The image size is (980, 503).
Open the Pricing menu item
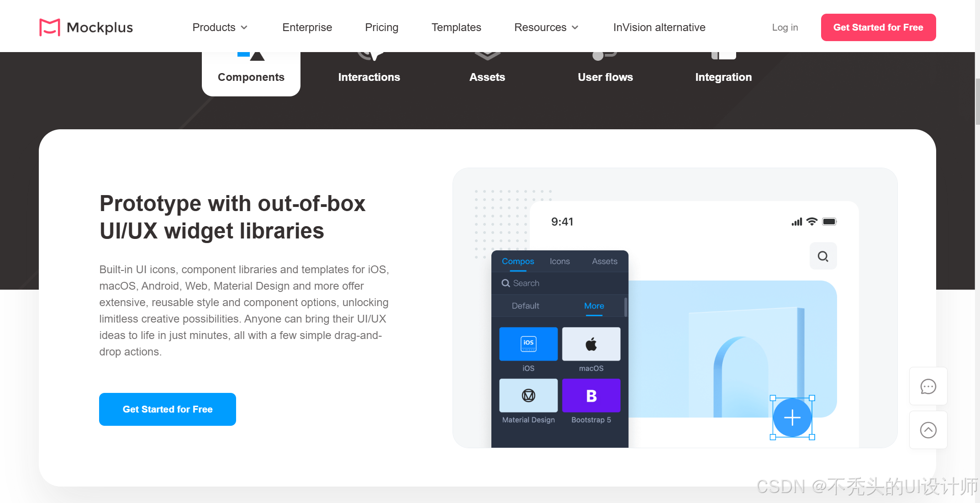(x=382, y=27)
